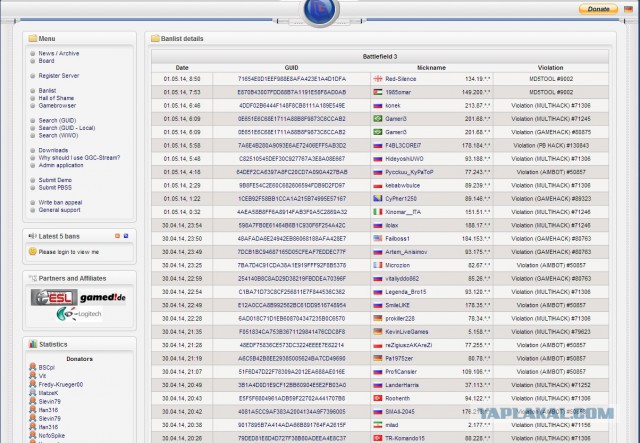This screenshot has width=640, height=443.
Task: Open Submit PBSS link
Action: [55, 187]
